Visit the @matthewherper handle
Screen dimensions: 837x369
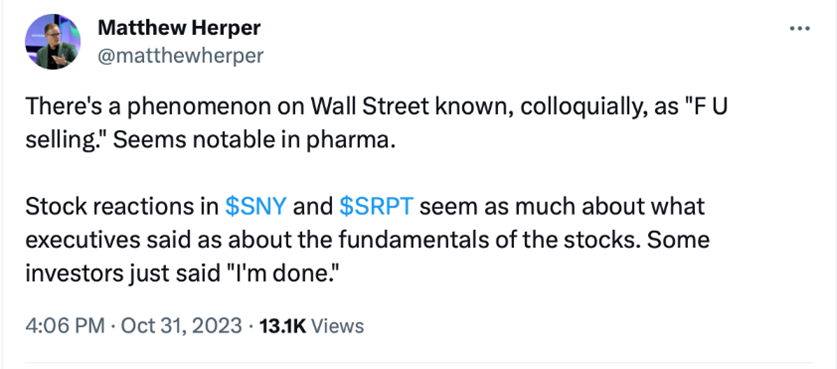pos(180,55)
